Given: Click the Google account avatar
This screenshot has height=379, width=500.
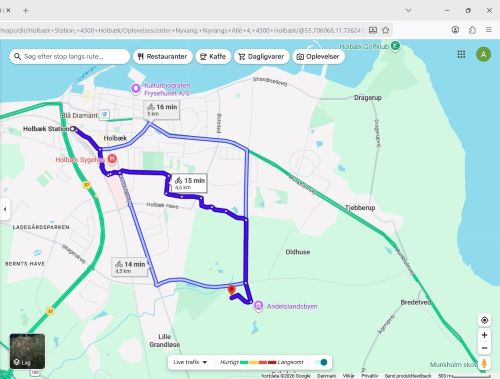Looking at the screenshot, I should (x=483, y=54).
